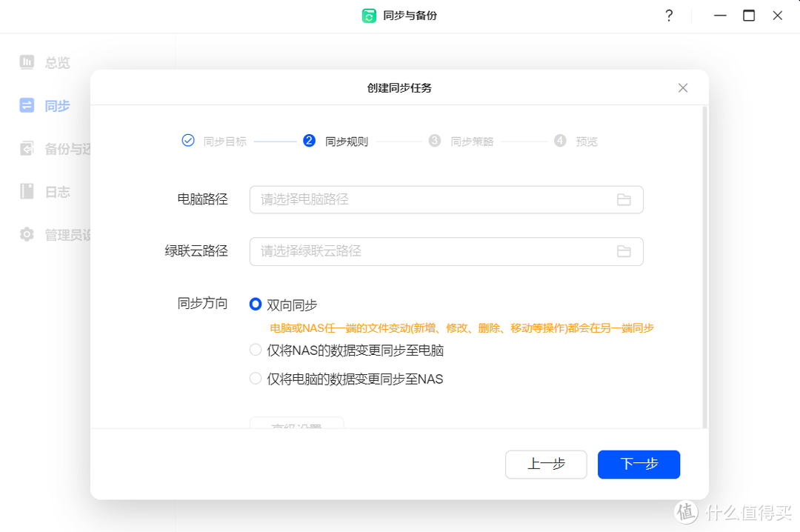Click the 上一步 button
Screen dimensions: 800x532
click(546, 465)
